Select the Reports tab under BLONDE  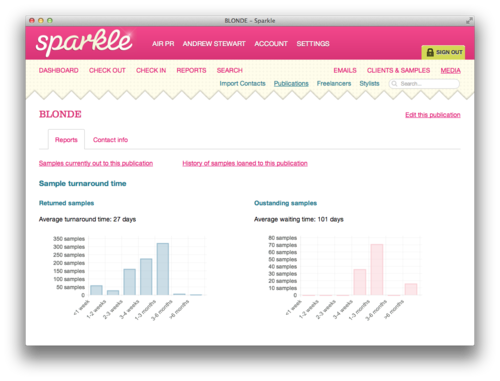pos(66,140)
